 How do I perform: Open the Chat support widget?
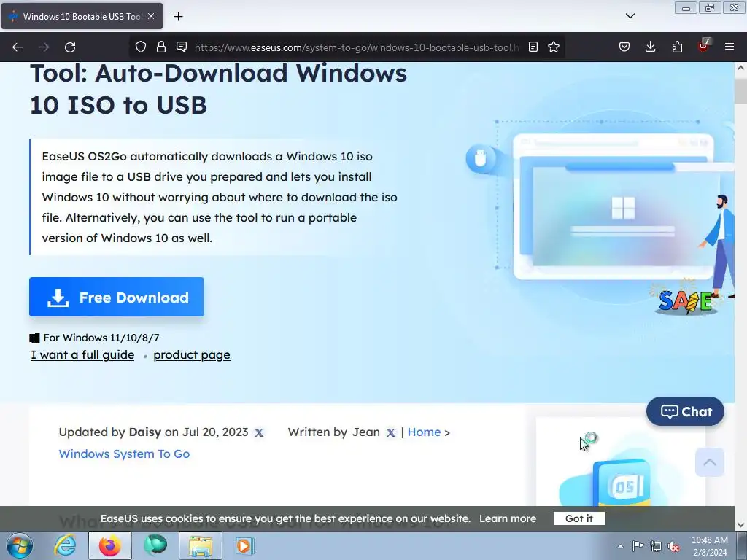pyautogui.click(x=685, y=411)
